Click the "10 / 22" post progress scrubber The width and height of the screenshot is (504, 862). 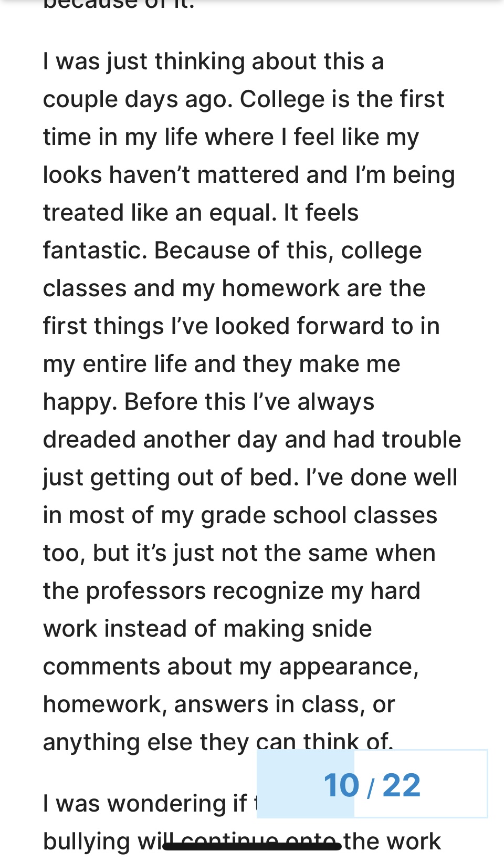[x=372, y=784]
